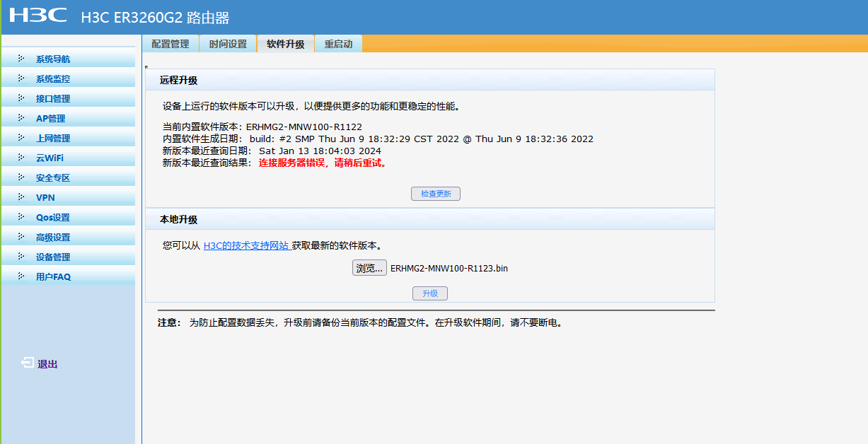Screen dimensions: 868x444
Task: Click the 退出 logout link
Action: coord(47,364)
